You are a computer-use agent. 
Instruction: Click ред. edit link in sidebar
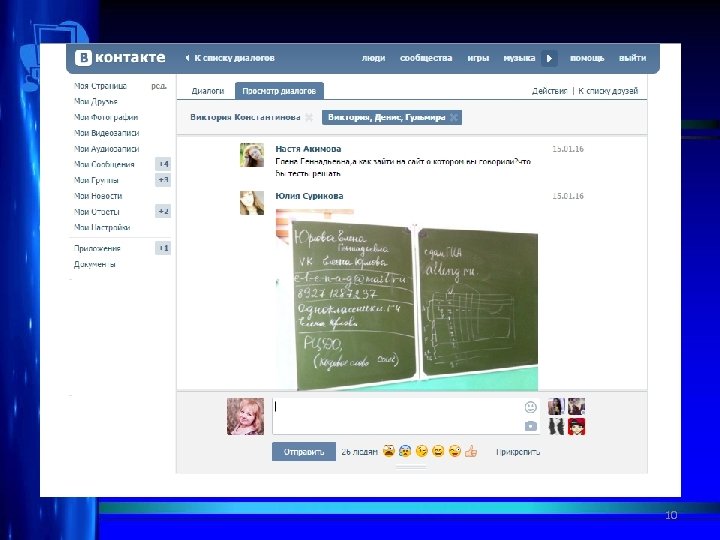tap(159, 86)
